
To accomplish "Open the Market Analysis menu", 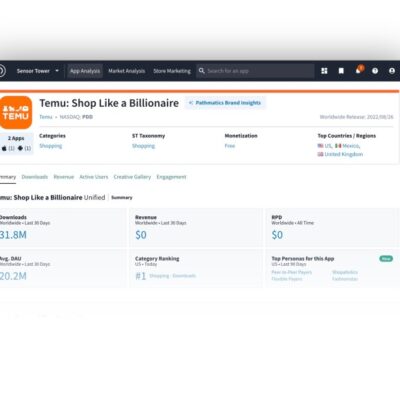I will [127, 71].
